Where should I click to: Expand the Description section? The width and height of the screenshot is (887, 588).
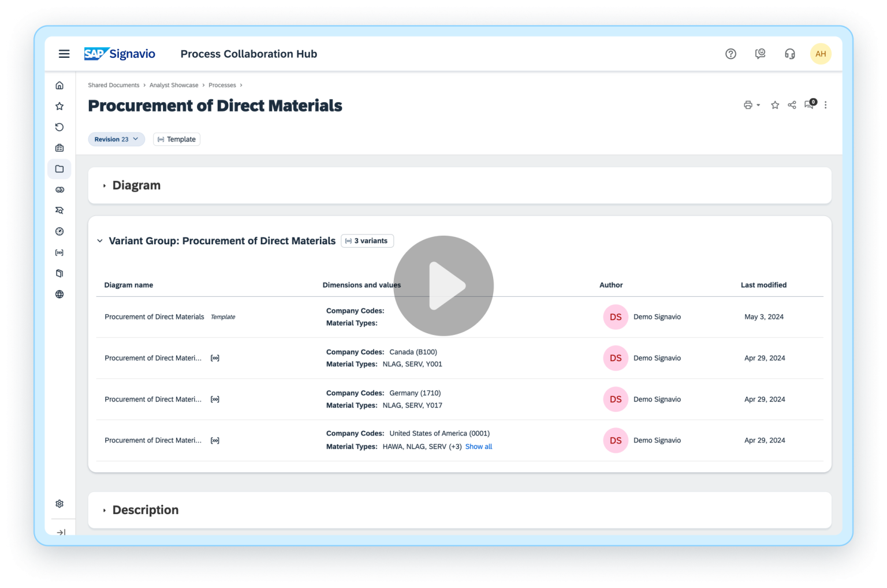[x=105, y=510]
